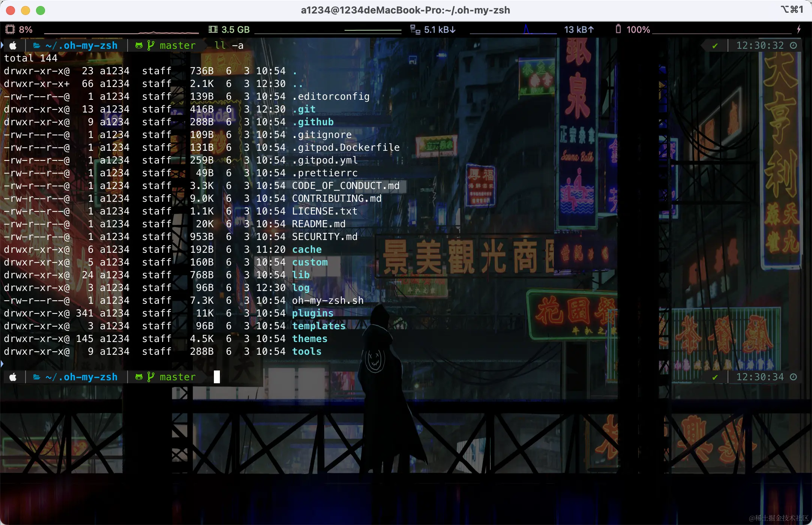
Task: Click the cache directory name
Action: pos(307,249)
